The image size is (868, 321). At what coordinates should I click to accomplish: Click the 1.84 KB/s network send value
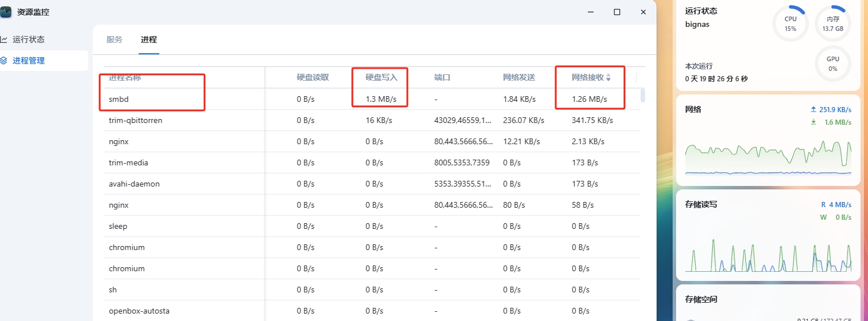tap(519, 99)
